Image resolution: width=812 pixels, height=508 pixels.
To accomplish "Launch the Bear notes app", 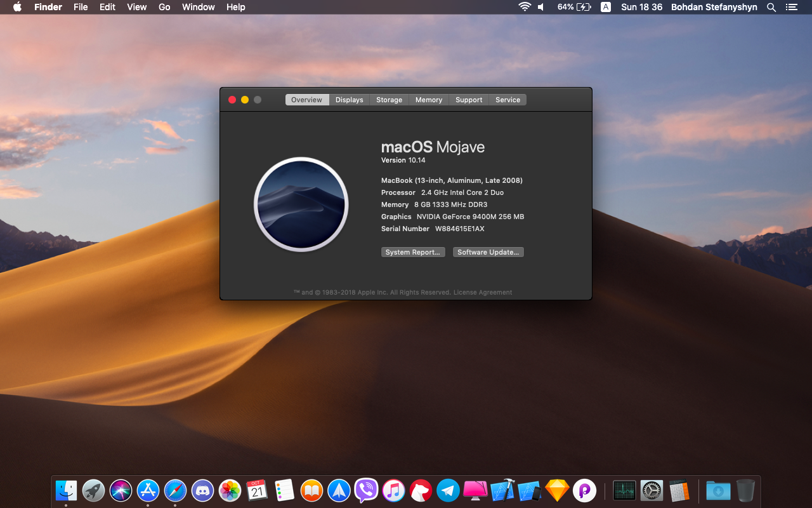I will coord(421,490).
